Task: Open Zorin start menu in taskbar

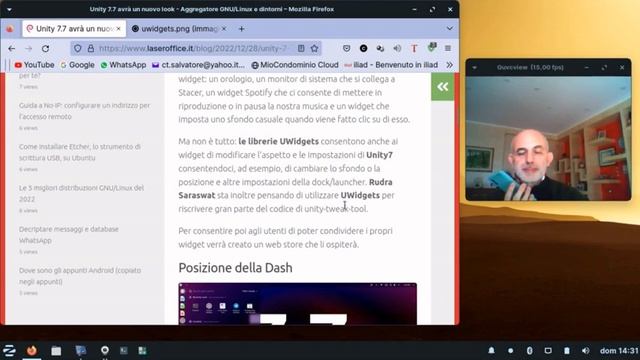Action: click(9, 350)
